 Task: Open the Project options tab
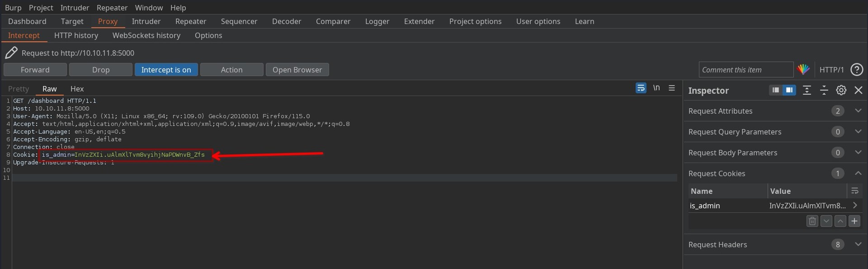(x=475, y=21)
